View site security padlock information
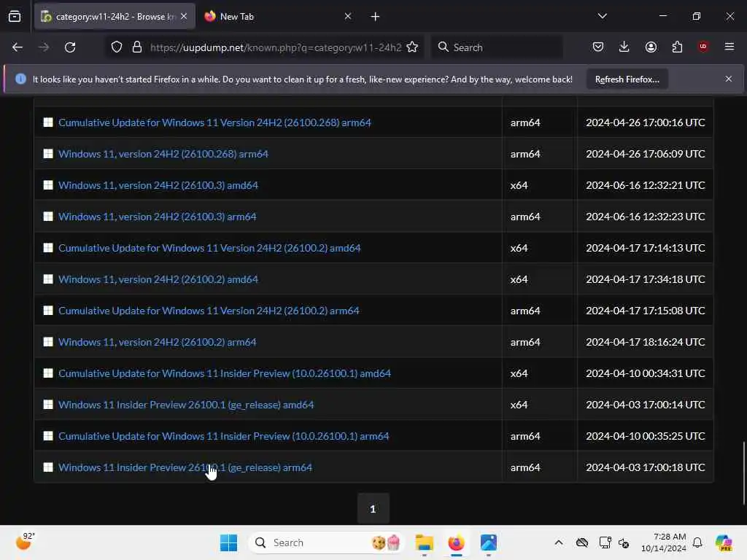This screenshot has height=560, width=747. click(x=137, y=47)
